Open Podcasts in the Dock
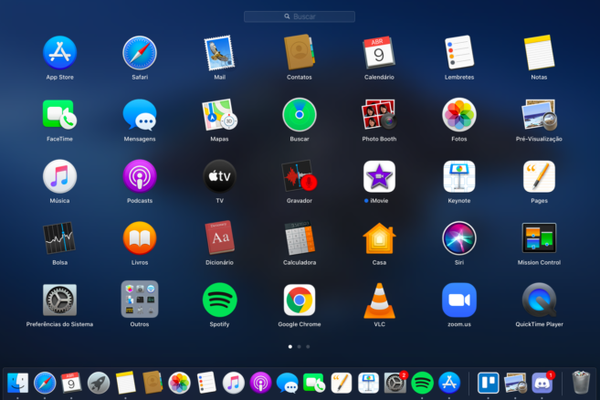Image resolution: width=600 pixels, height=400 pixels. (260, 383)
